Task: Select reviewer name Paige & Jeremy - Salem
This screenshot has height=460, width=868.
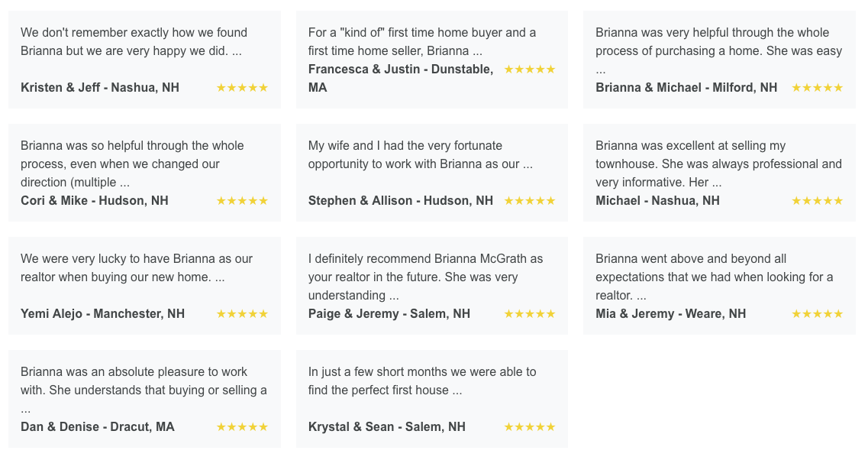Action: (x=389, y=314)
